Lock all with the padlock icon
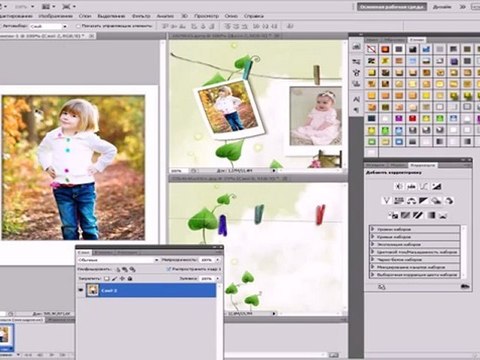480x360 pixels. click(130, 278)
